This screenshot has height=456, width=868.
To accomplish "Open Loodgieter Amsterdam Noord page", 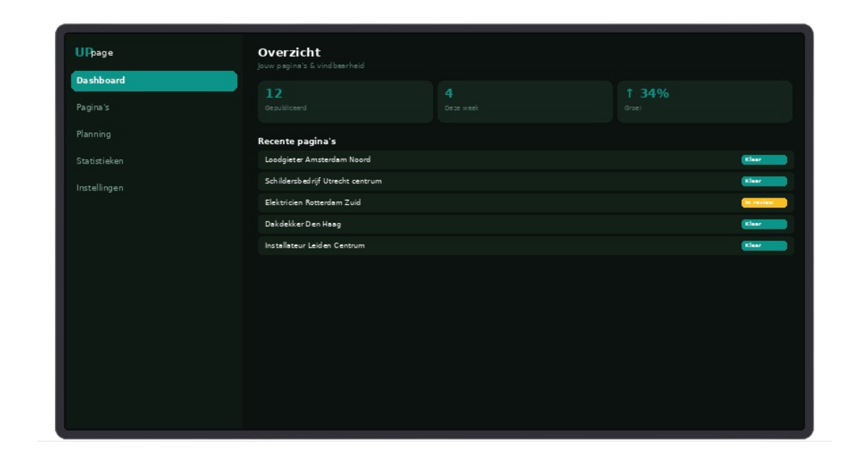I will 318,160.
